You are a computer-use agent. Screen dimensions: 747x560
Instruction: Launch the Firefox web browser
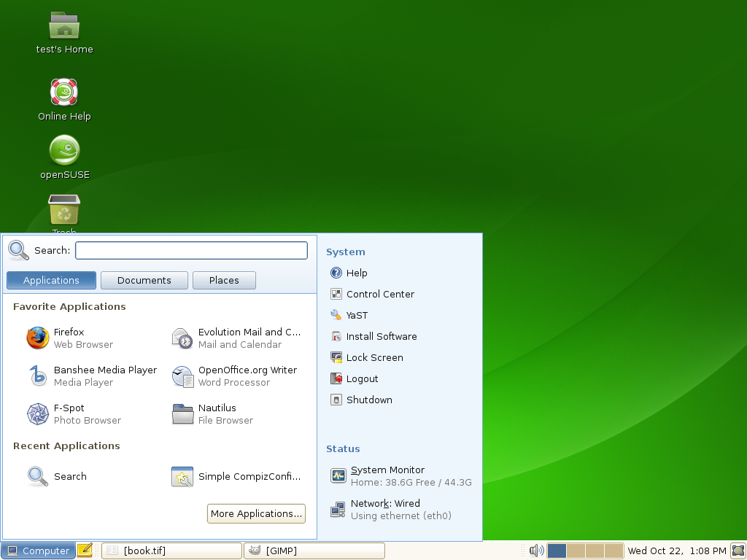(69, 332)
